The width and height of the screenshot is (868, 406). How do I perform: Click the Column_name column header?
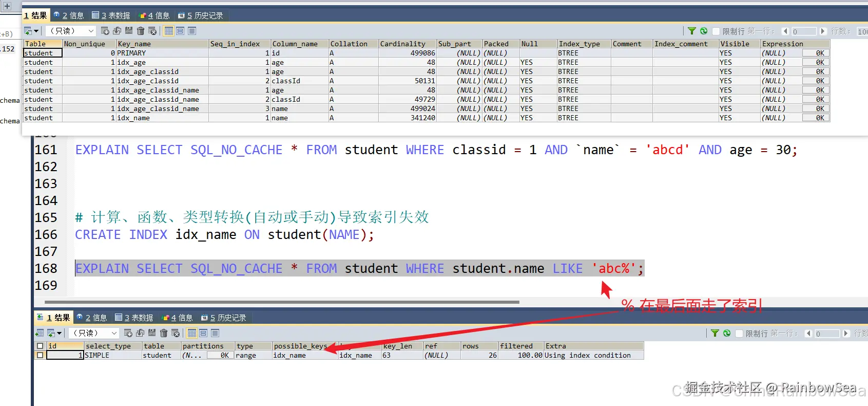coord(300,44)
